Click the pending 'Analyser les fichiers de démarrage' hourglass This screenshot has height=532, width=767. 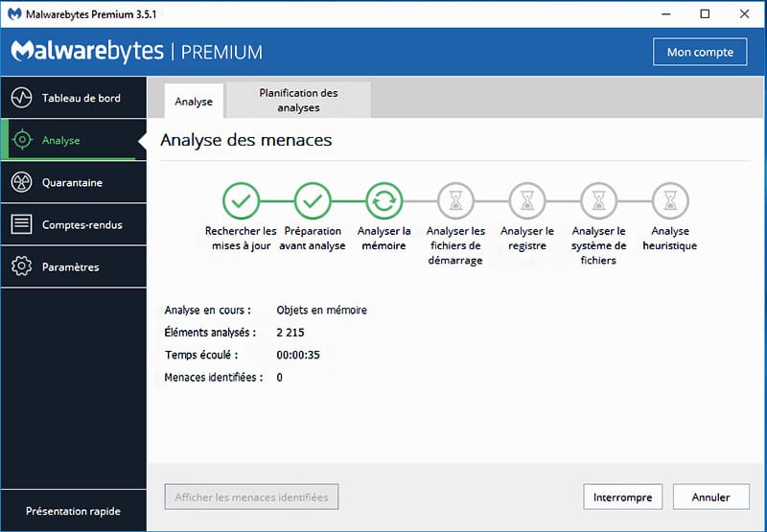pyautogui.click(x=455, y=200)
